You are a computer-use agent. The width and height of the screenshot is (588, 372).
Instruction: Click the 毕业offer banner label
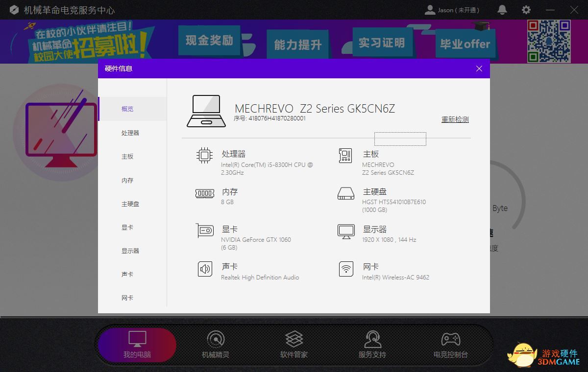(465, 44)
